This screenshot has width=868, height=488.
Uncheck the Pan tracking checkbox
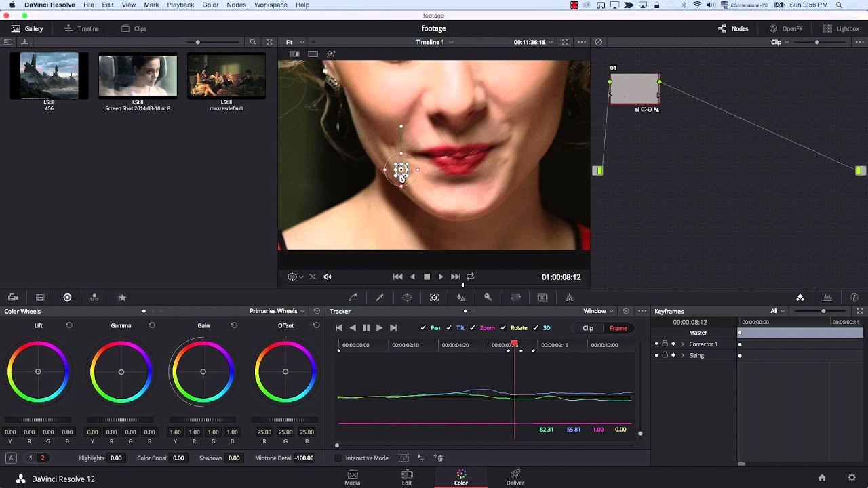[x=423, y=328]
